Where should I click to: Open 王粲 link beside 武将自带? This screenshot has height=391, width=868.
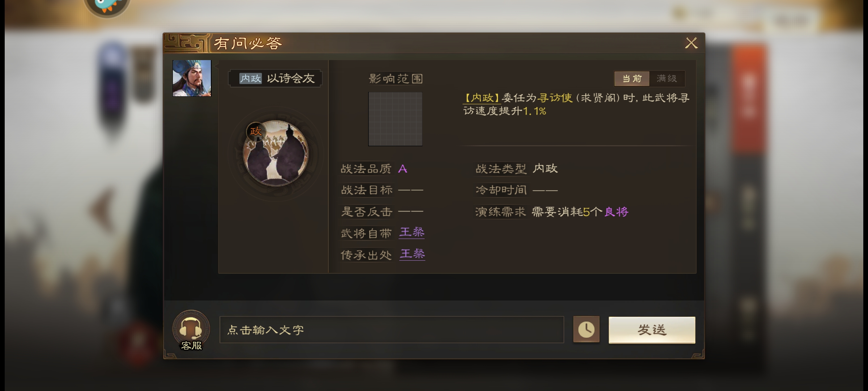(x=412, y=232)
